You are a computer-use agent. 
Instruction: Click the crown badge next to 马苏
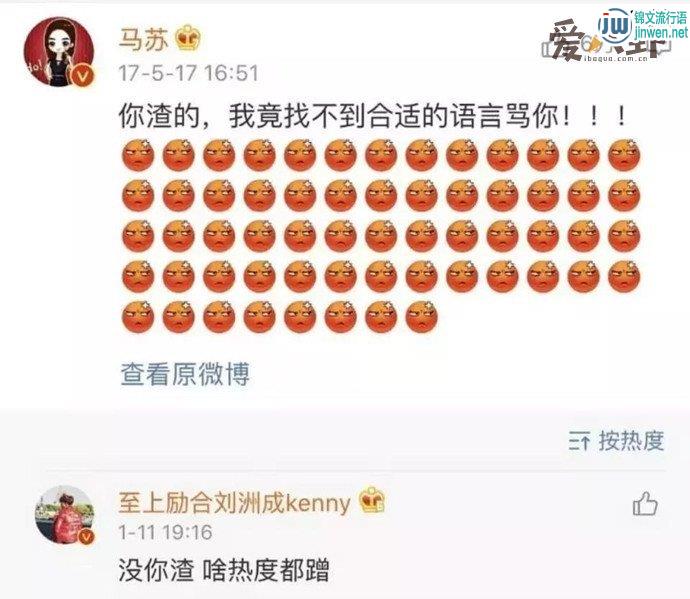(188, 37)
